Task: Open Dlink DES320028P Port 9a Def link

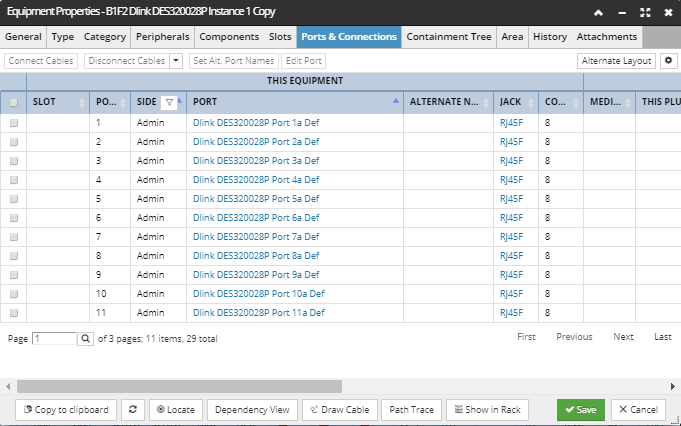Action: (x=256, y=275)
